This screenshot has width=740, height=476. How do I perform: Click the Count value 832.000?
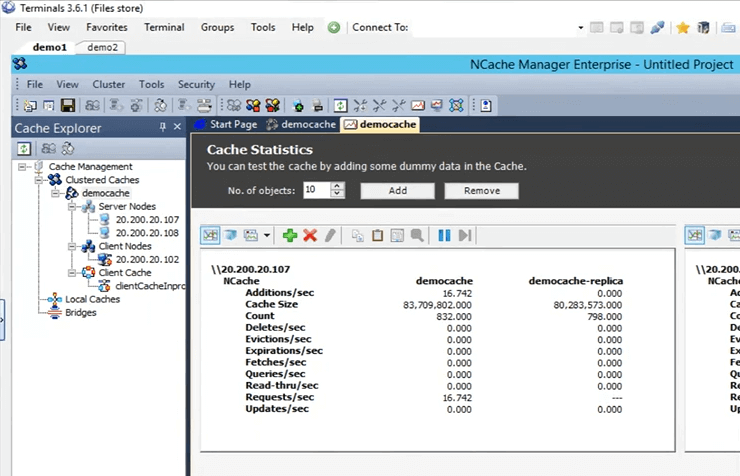tap(454, 317)
